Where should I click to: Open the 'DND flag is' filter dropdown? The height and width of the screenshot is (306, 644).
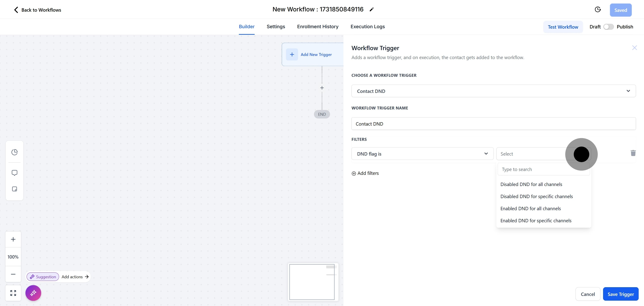(422, 154)
